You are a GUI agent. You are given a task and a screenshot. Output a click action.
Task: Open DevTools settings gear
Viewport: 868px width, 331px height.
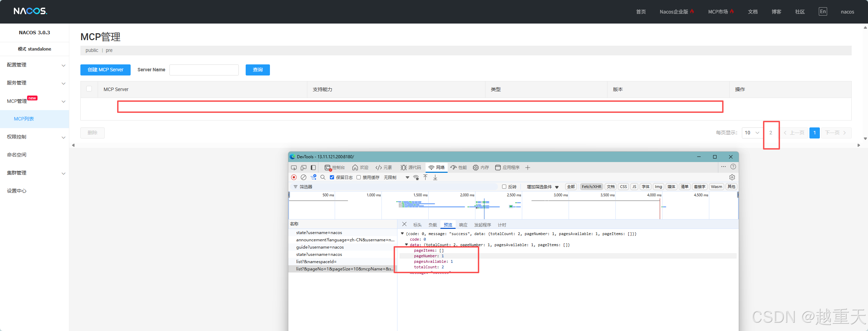732,177
